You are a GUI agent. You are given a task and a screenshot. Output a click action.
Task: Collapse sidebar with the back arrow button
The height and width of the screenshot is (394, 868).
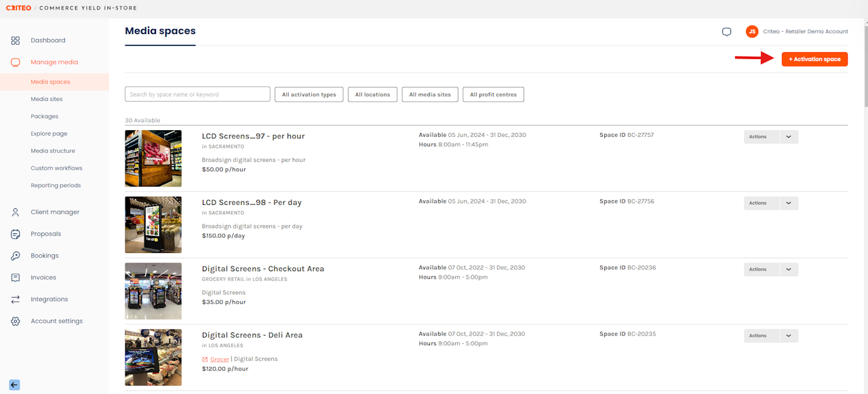click(14, 385)
